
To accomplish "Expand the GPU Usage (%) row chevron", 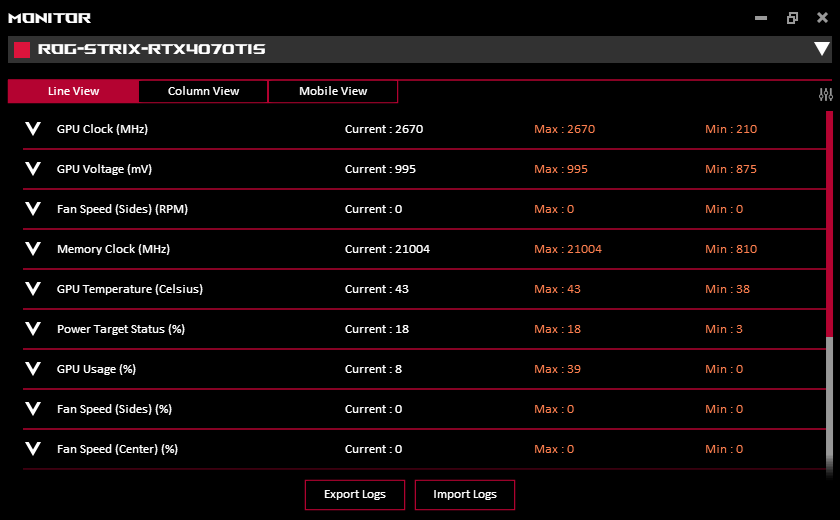I will pyautogui.click(x=33, y=368).
